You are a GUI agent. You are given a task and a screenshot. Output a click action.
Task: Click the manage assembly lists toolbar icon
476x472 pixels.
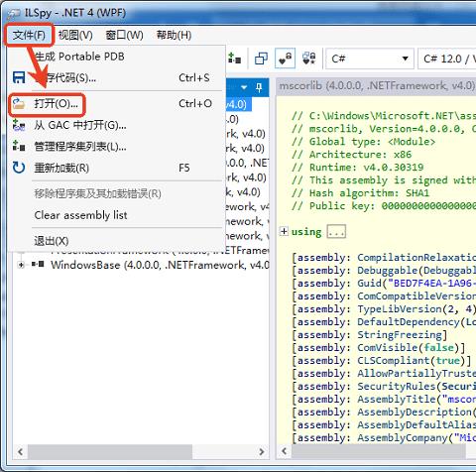(x=234, y=59)
